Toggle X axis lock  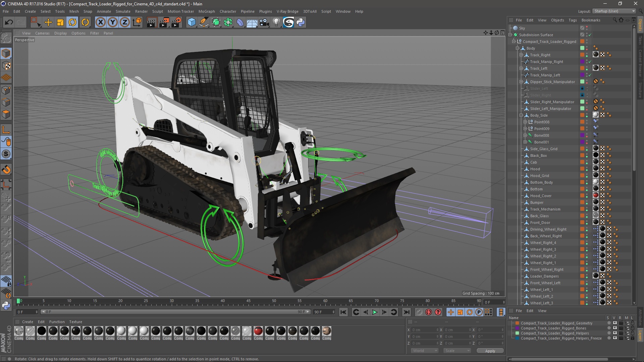coord(100,22)
